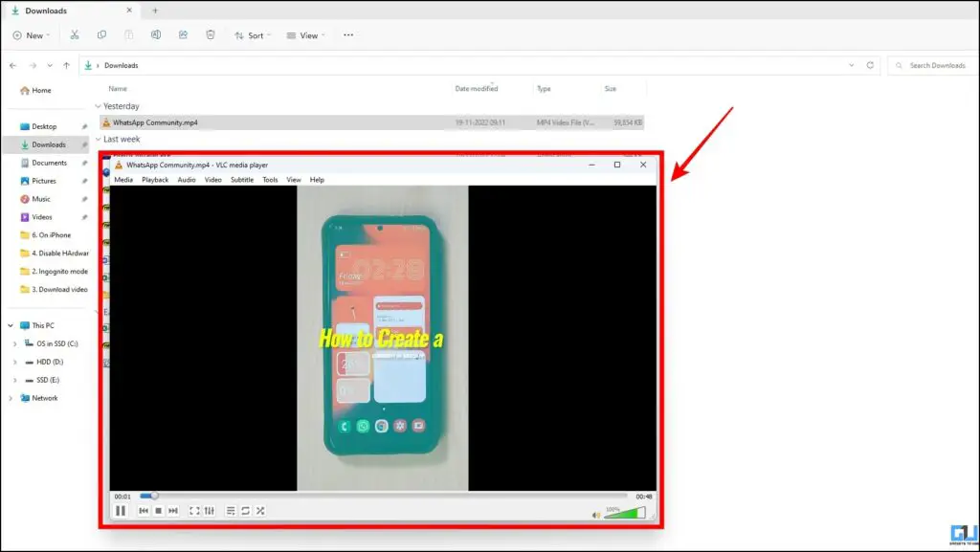This screenshot has height=552, width=980.
Task: Select the WhatsApp Community.mp4 file
Action: pos(372,123)
